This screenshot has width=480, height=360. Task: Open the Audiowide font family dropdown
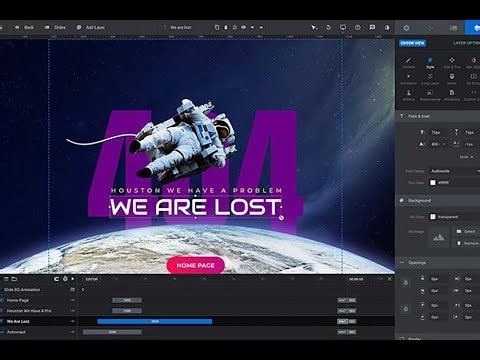[454, 171]
